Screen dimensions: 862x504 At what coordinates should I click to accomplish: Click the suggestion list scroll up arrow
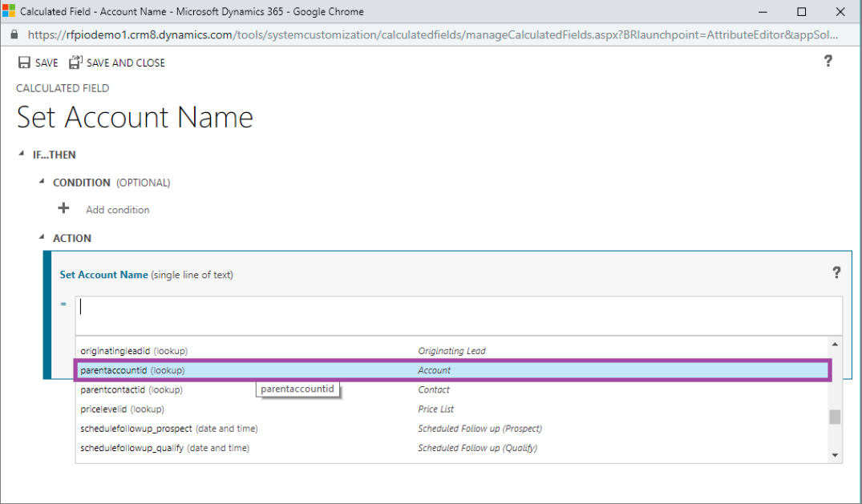pyautogui.click(x=835, y=344)
